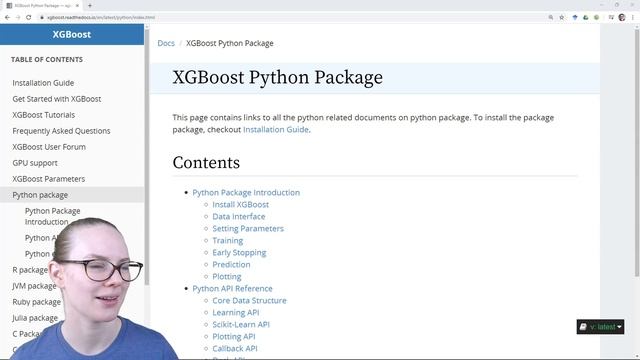Open Data Interface link

click(x=239, y=217)
